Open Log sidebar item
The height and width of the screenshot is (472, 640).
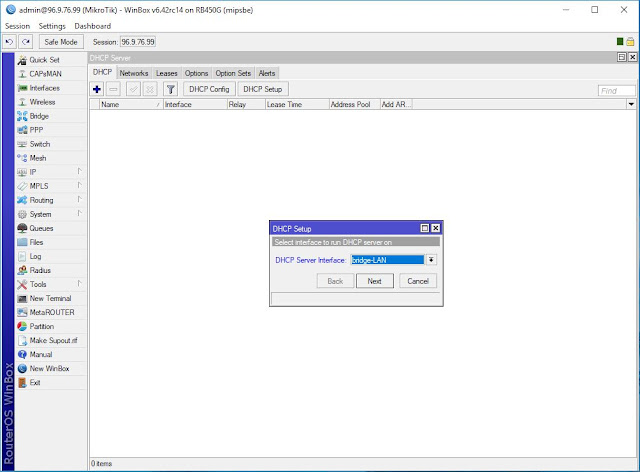click(51, 256)
